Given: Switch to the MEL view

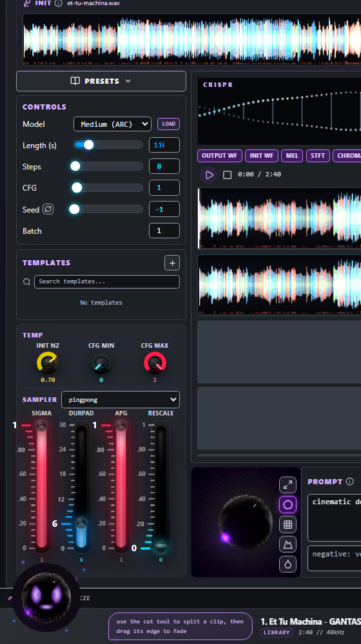Looking at the screenshot, I should pos(292,156).
